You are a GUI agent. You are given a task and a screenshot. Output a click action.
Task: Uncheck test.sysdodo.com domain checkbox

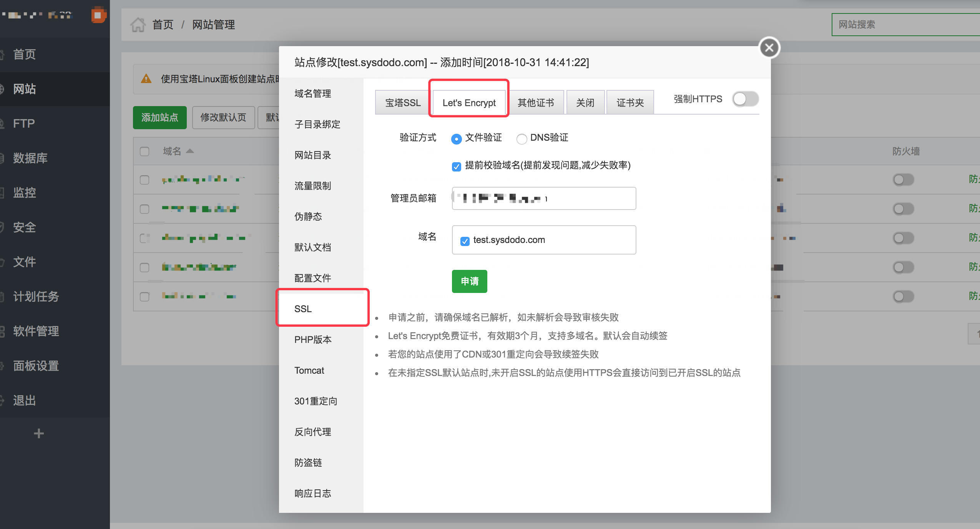[465, 241]
